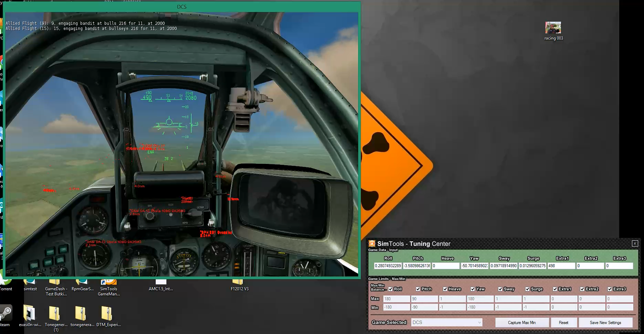This screenshot has width=644, height=334.
Task: Click the Sway Max limit field
Action: [508, 299]
